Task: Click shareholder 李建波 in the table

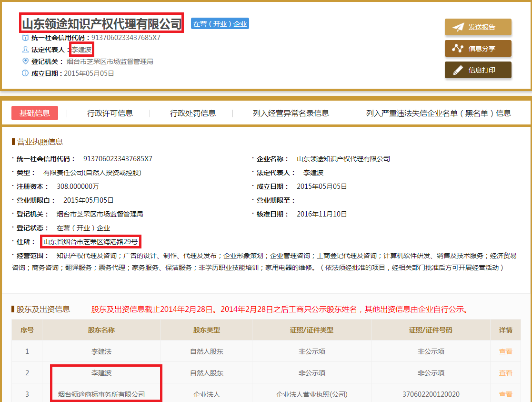Action: point(101,373)
